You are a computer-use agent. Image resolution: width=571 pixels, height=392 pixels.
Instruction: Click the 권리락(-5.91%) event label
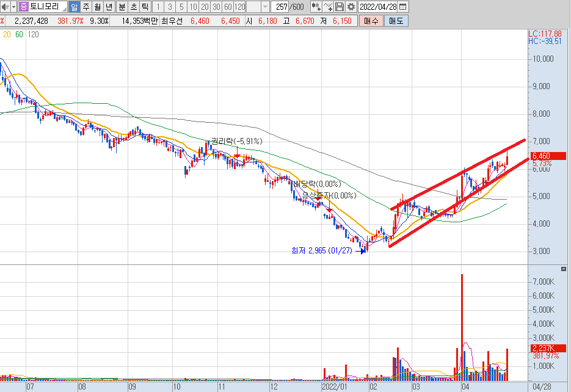click(x=237, y=141)
